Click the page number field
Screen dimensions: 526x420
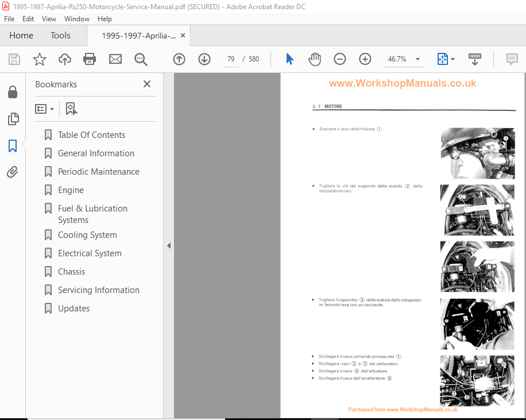[231, 59]
